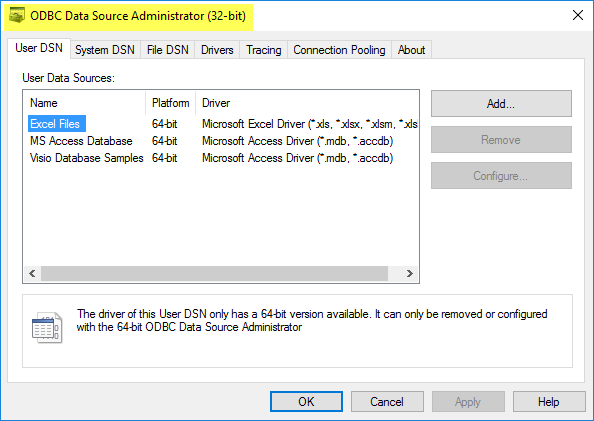Open Help for this dialog

pyautogui.click(x=549, y=401)
